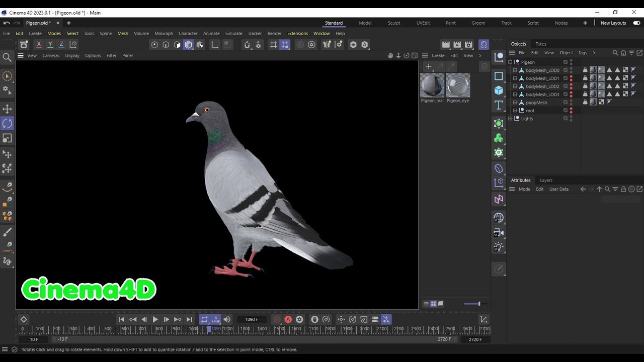This screenshot has height=362, width=644.
Task: Select the Move tool in left toolbar
Action: pyautogui.click(x=7, y=109)
